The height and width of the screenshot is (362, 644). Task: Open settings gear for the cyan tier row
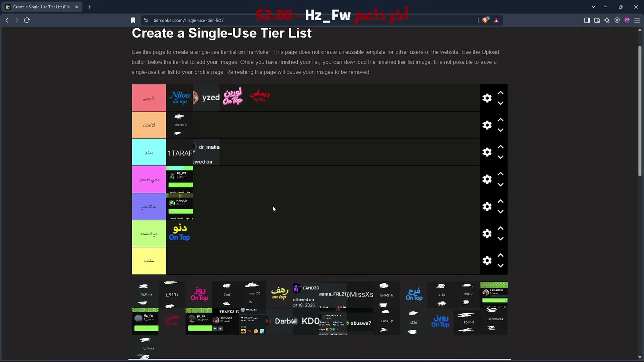pos(487,152)
